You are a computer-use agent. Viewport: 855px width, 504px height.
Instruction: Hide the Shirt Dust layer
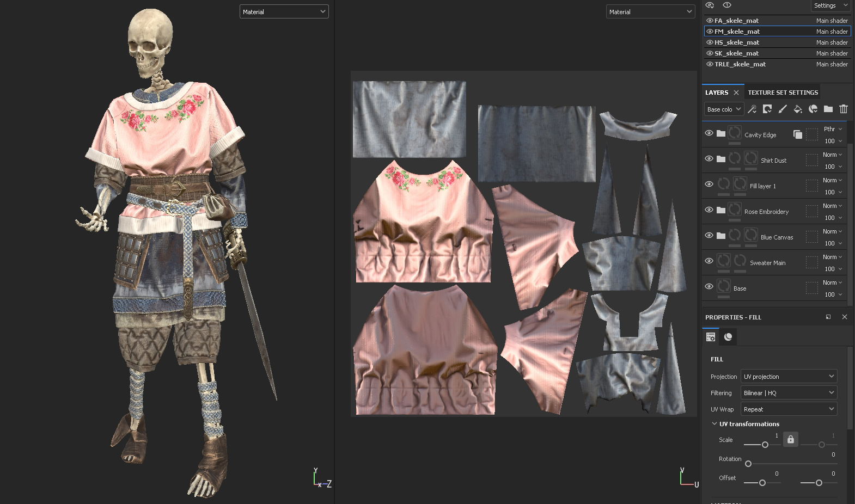pyautogui.click(x=709, y=158)
